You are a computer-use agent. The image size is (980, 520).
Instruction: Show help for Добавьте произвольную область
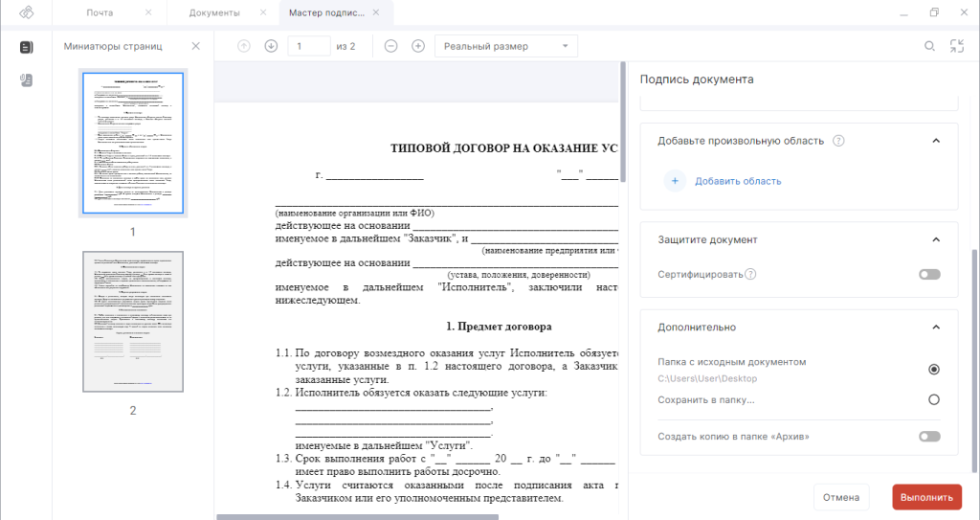tap(838, 141)
